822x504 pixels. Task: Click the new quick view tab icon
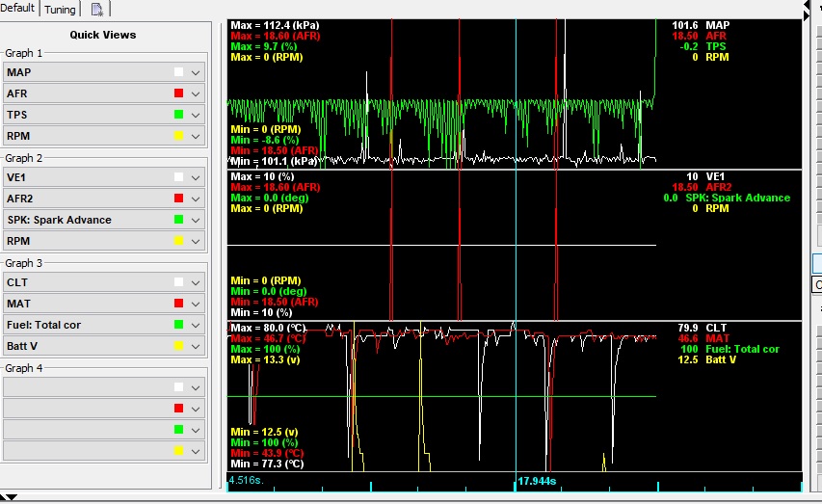click(97, 10)
